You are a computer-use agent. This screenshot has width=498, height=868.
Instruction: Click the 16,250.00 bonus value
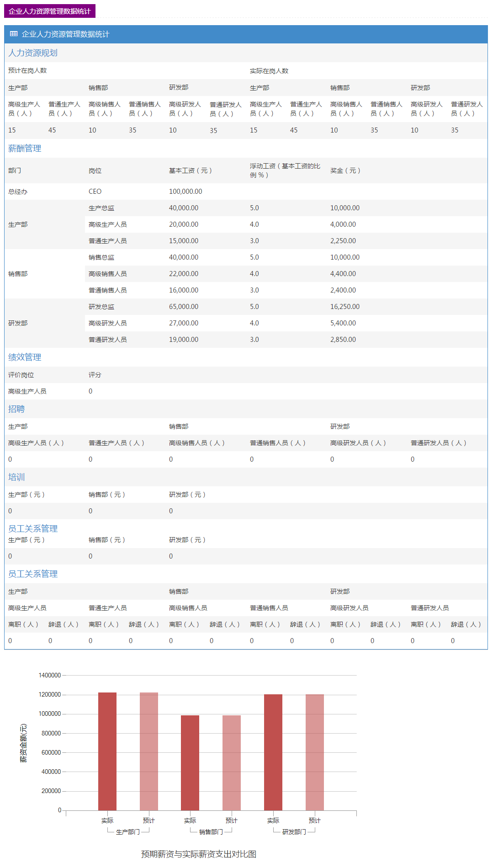click(x=345, y=307)
